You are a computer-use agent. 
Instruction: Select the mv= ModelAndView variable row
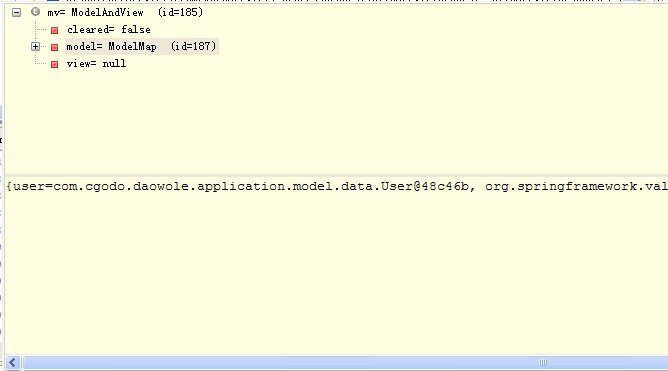tap(125, 12)
